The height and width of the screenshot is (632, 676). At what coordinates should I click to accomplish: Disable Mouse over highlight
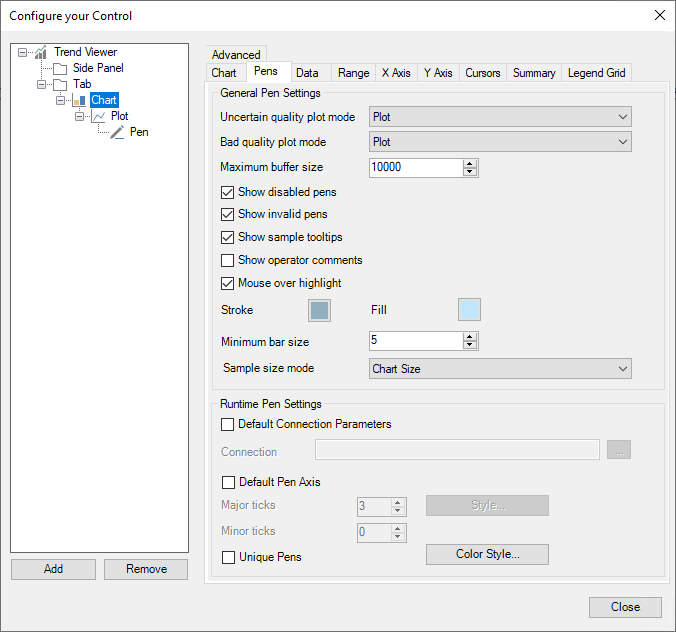pos(227,283)
